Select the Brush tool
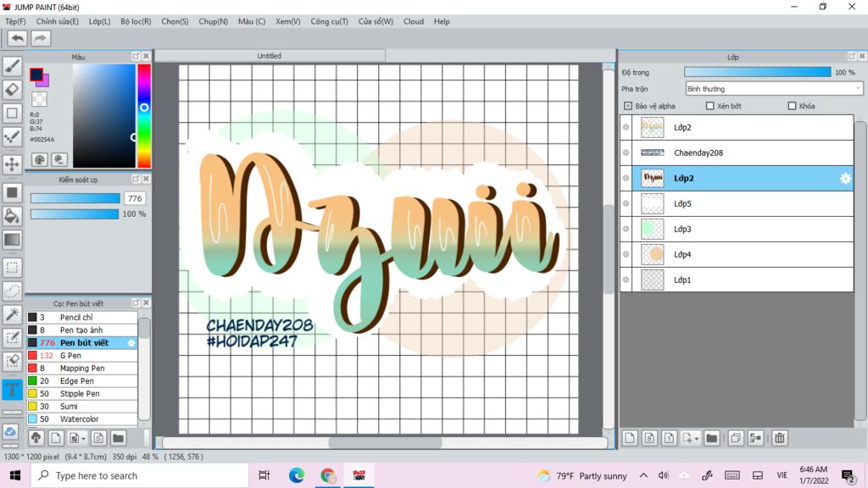The width and height of the screenshot is (868, 488). tap(12, 66)
